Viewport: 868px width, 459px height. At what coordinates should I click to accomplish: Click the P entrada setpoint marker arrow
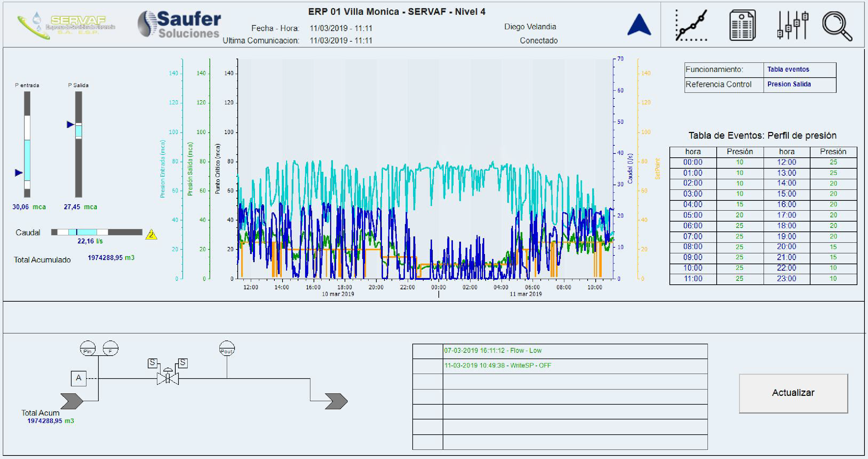tap(19, 173)
